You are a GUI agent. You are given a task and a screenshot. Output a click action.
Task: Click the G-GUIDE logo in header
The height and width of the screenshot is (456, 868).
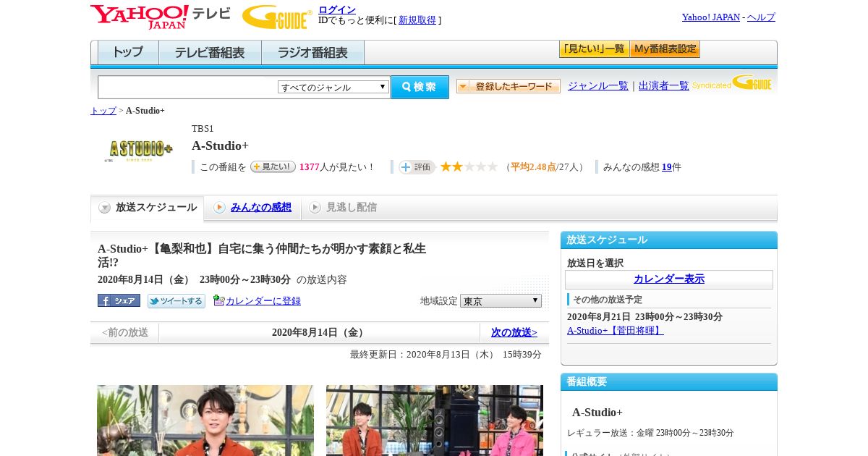pos(277,17)
